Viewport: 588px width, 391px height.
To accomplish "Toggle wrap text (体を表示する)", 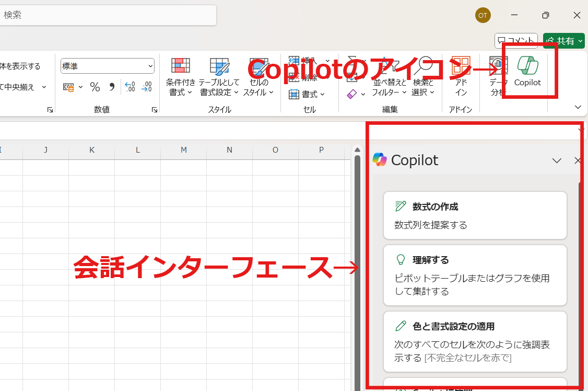I will pyautogui.click(x=20, y=66).
